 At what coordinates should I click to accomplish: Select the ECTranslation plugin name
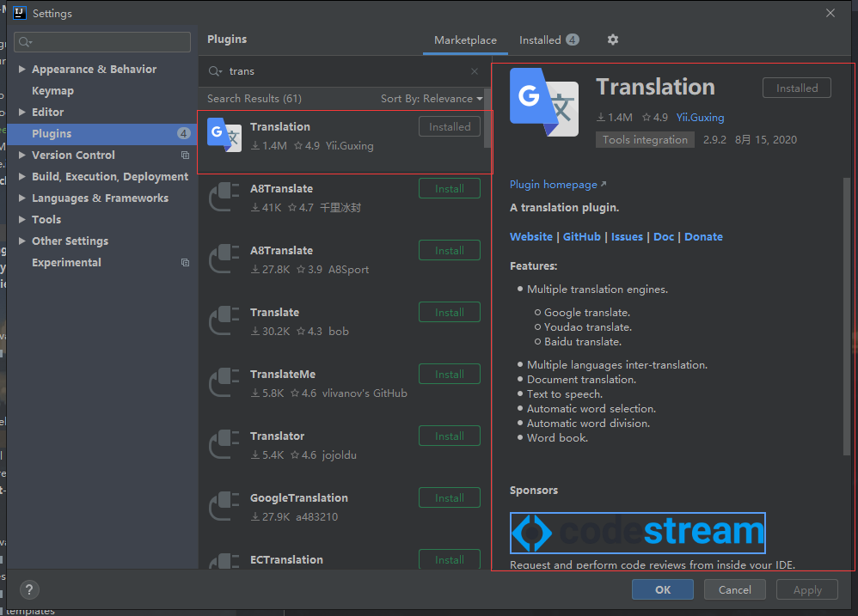coord(286,559)
